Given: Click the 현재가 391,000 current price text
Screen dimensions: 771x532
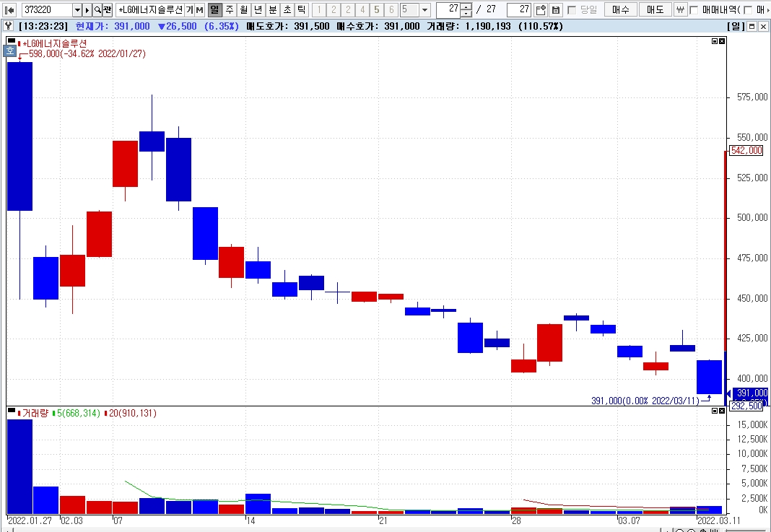Looking at the screenshot, I should [x=113, y=26].
